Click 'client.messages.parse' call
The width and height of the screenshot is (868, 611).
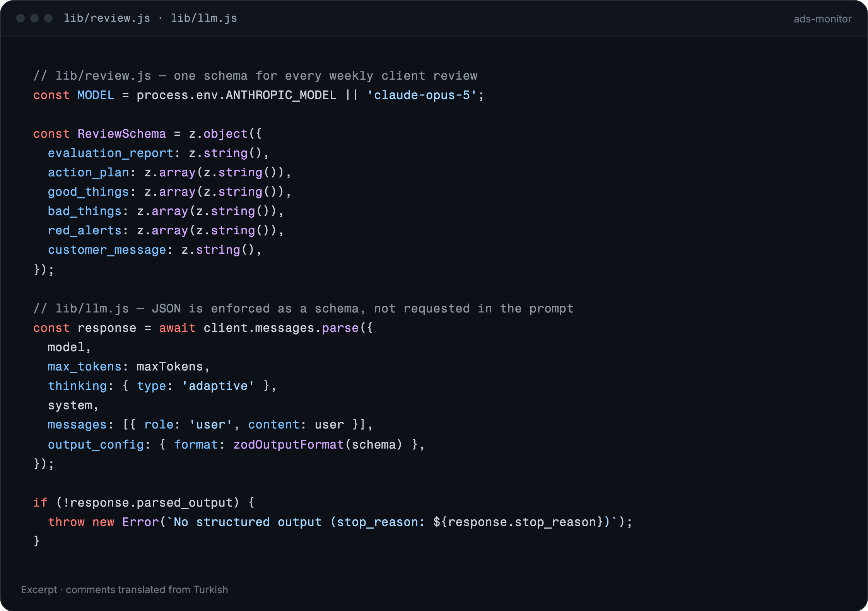(x=281, y=328)
